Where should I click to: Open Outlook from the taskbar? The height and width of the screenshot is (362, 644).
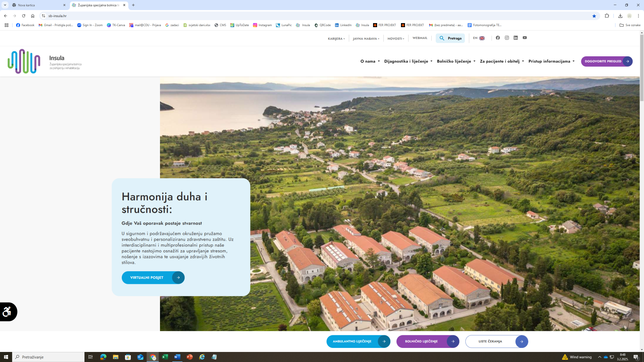click(x=140, y=357)
